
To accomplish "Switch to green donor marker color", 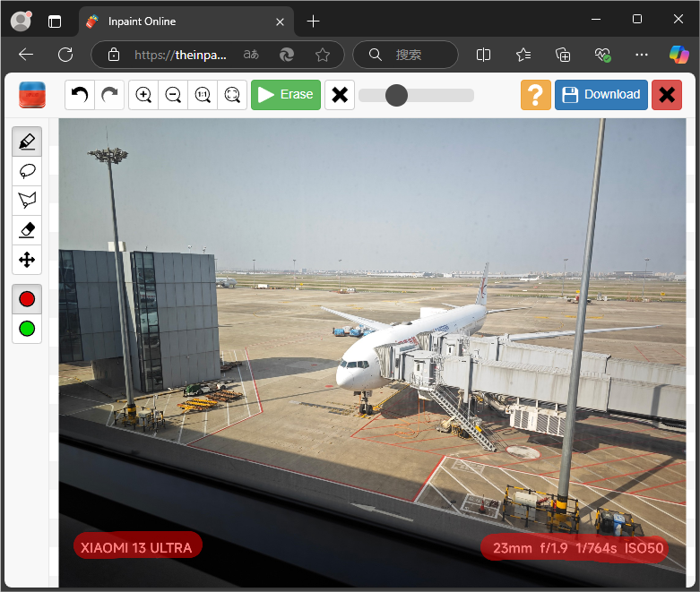I will 27,329.
